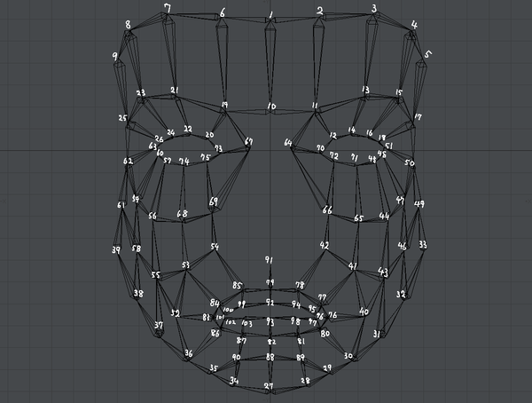Pick the bone joint labeled 56
Image resolution: width=532 pixels, height=403 pixels.
point(153,216)
